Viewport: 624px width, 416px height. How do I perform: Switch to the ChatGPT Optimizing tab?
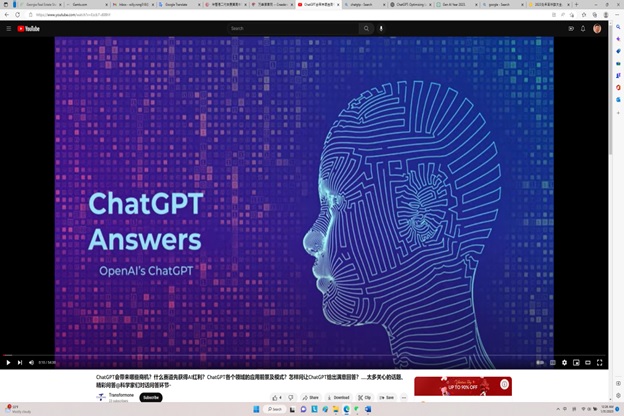[410, 4]
